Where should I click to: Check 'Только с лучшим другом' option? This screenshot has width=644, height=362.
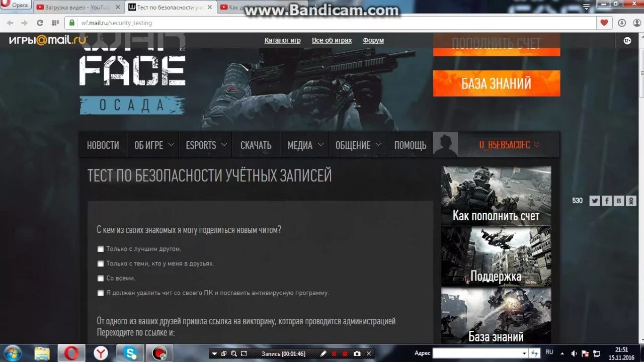click(x=101, y=248)
